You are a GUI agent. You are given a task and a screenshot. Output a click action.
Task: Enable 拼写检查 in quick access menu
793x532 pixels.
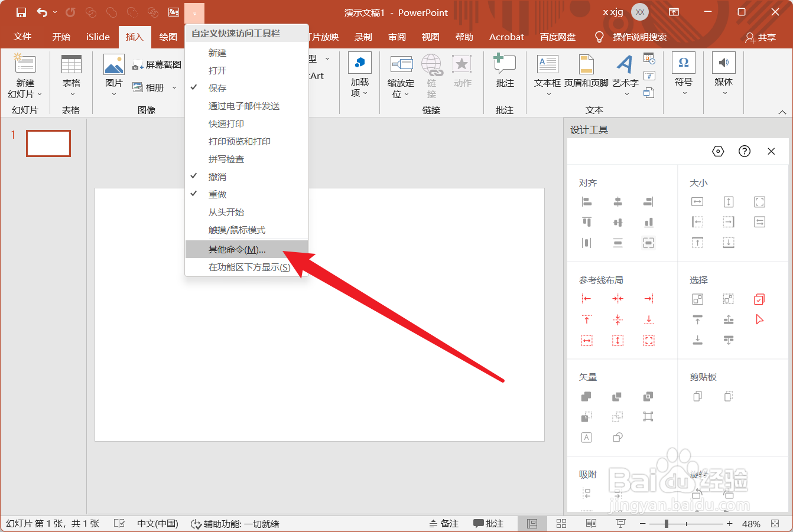(247, 159)
